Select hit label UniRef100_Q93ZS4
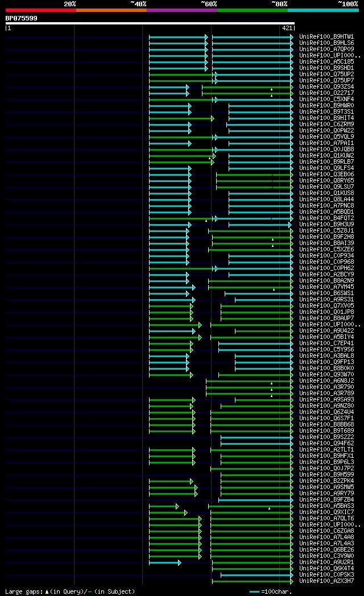 326,86
